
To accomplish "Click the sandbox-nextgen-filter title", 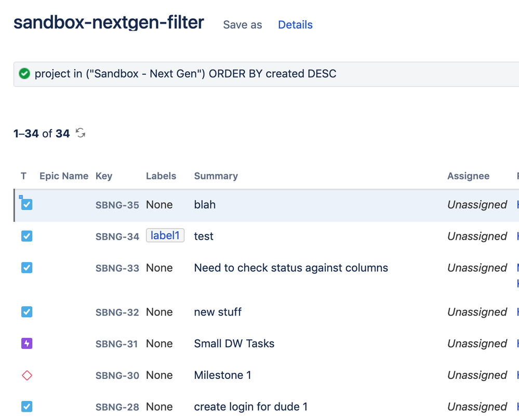I will (109, 22).
